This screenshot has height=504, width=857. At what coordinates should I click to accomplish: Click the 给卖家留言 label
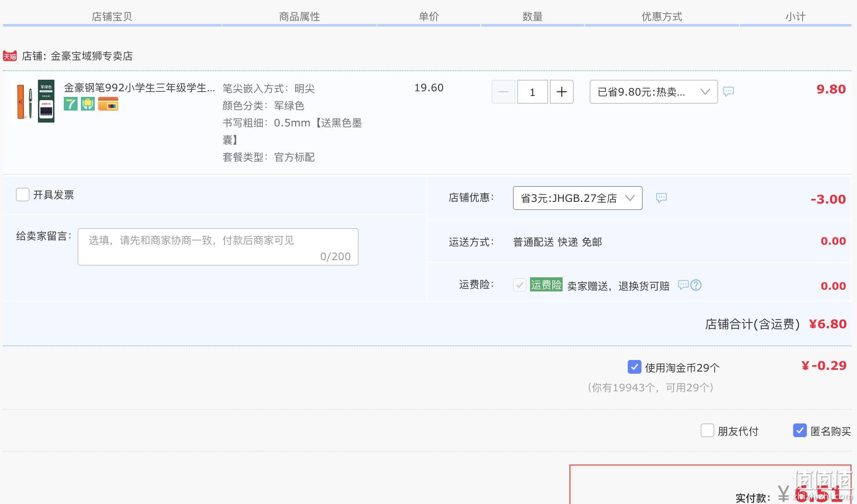(x=43, y=236)
